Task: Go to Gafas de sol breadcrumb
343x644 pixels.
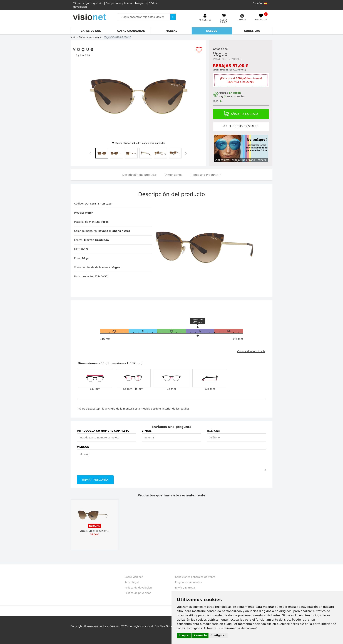Action: click(85, 37)
